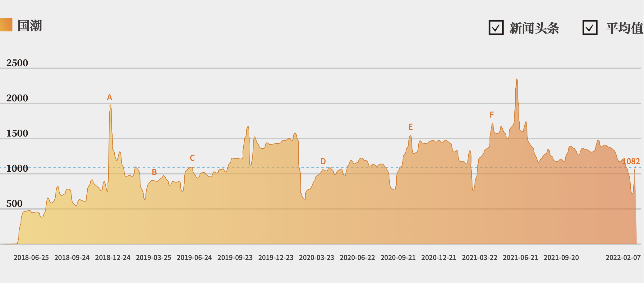Click the 2021-09-20 date label
Screen dimensions: 644x283
tap(561, 257)
